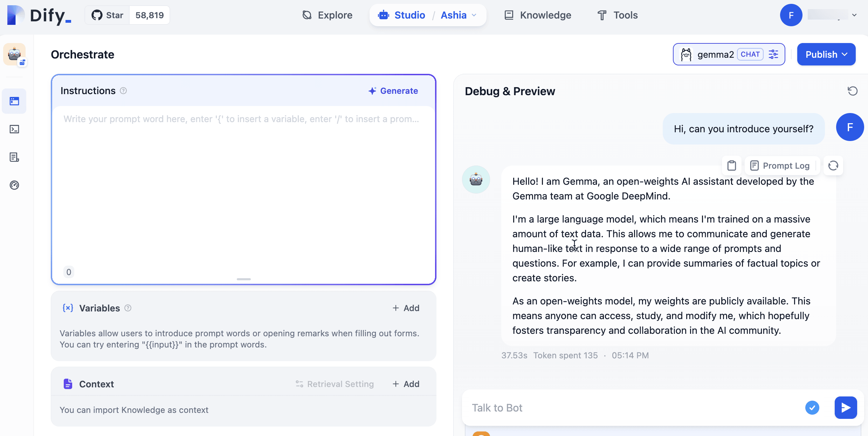
Task: Click the Instructions help question icon
Action: pos(123,91)
